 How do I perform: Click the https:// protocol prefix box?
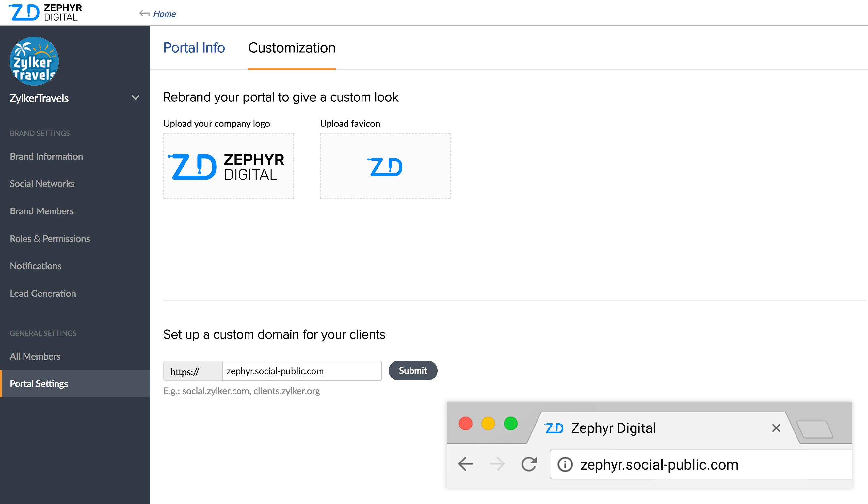(x=193, y=371)
